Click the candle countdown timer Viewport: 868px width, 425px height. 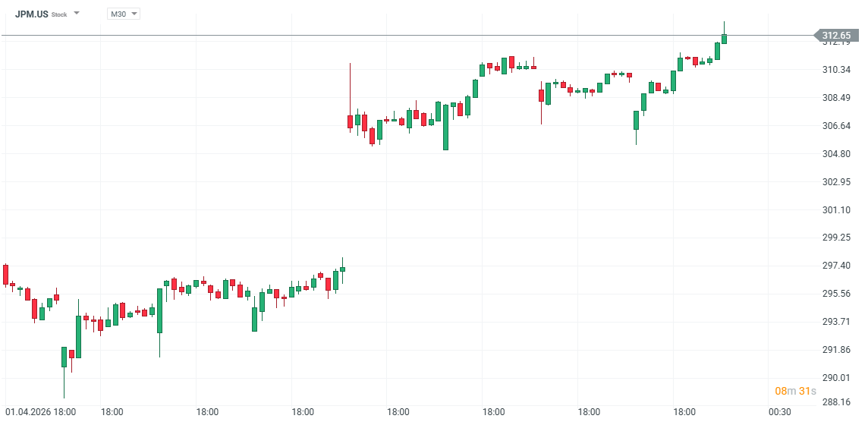tap(795, 391)
